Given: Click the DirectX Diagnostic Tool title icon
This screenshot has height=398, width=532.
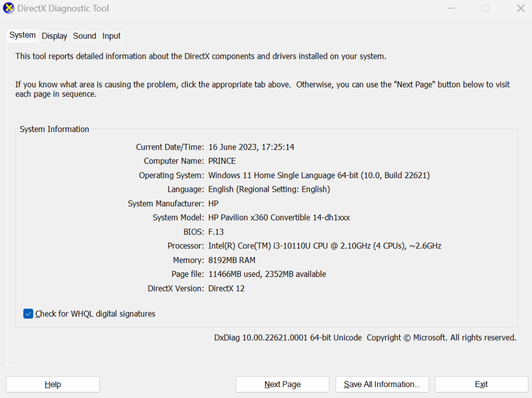Looking at the screenshot, I should 9,8.
